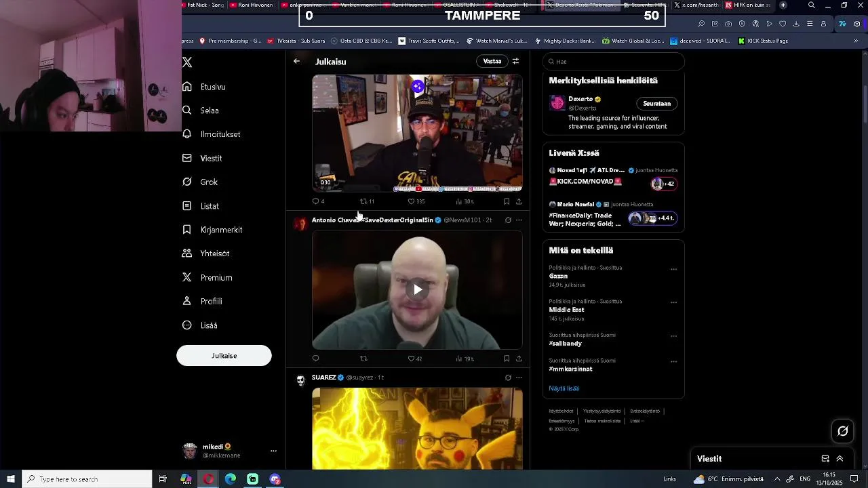Screen dimensions: 868x488
Task: Switch to HIFK on kuin browser tab
Action: pyautogui.click(x=748, y=5)
